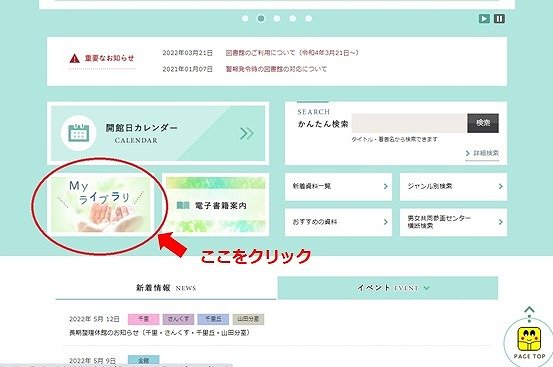Screen dimensions: 553x367
Task: Click the yellow PAGE TOP mascot icon
Action: 529,339
